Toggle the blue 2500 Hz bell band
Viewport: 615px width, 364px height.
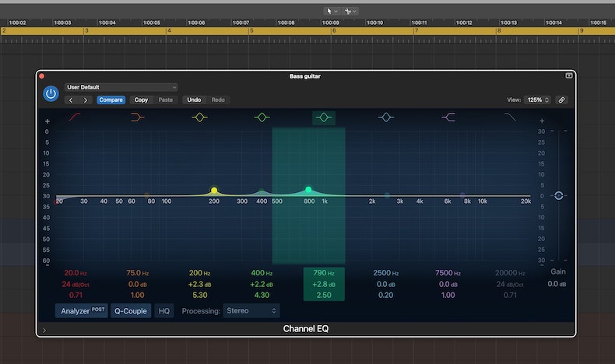[x=386, y=117]
